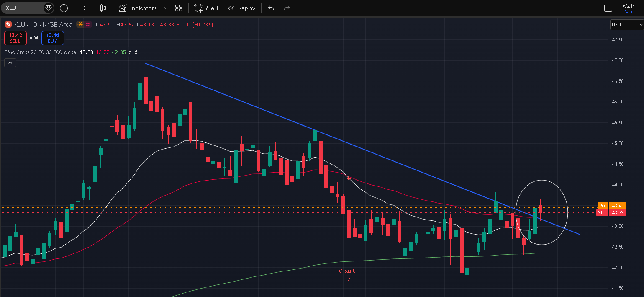Open the D timeframe interval selector
This screenshot has height=297, width=644.
[83, 8]
